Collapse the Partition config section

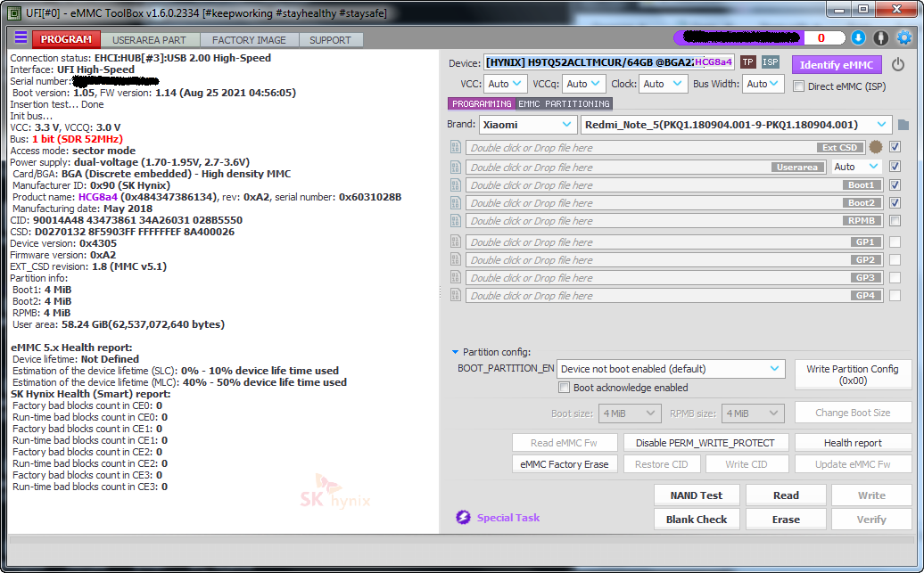coord(455,352)
